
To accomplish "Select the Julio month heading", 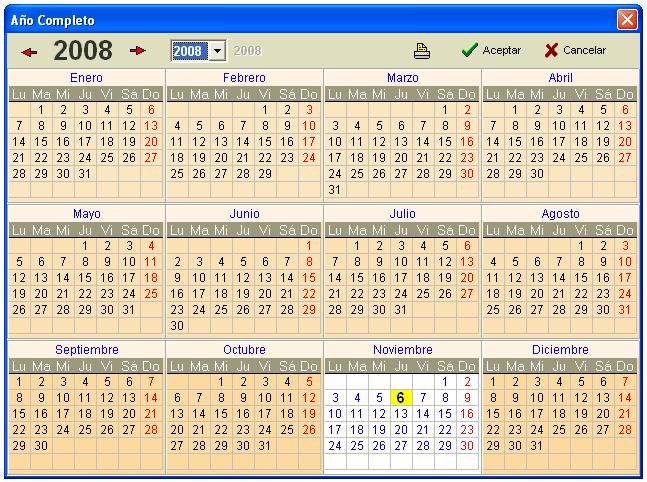I will pos(402,214).
